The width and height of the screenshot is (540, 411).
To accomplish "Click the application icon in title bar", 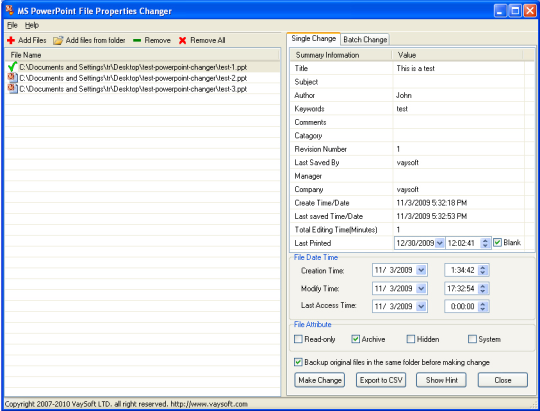I will (x=9, y=10).
